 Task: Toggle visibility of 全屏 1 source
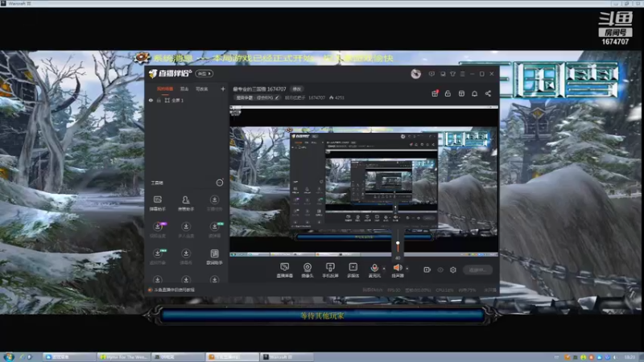(x=151, y=100)
